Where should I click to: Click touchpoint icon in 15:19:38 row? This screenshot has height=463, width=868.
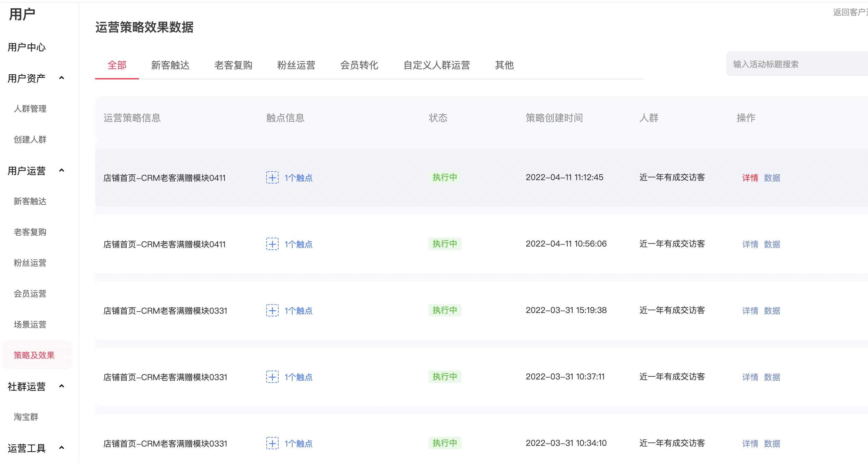pos(272,310)
